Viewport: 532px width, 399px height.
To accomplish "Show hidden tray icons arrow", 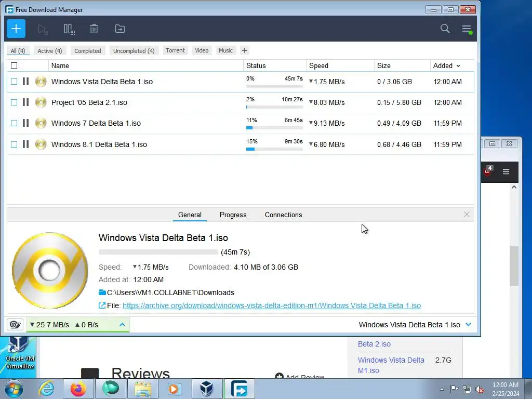I will [x=442, y=389].
